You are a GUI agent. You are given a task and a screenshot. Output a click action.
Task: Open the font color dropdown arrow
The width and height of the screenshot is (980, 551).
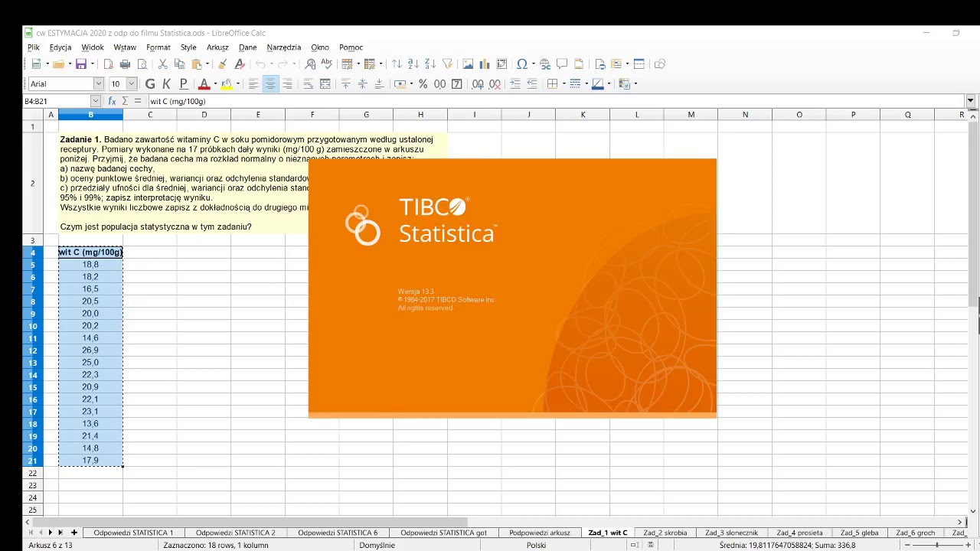point(215,84)
